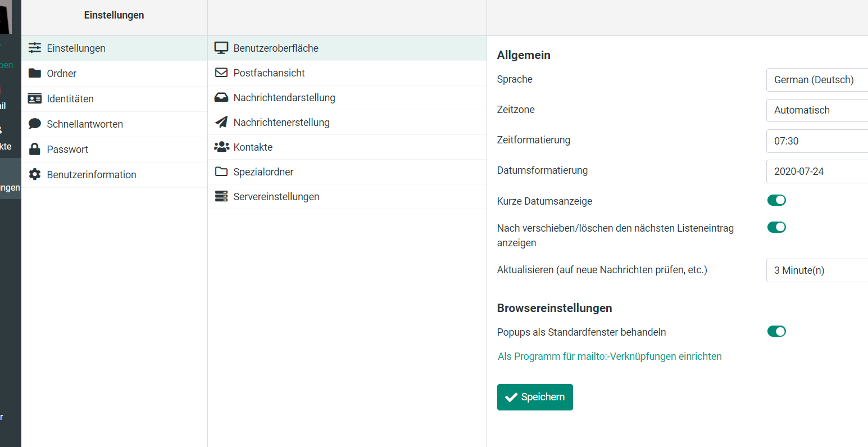The width and height of the screenshot is (868, 447).
Task: Turn off Popups als Standardfenster toggle
Action: [776, 332]
